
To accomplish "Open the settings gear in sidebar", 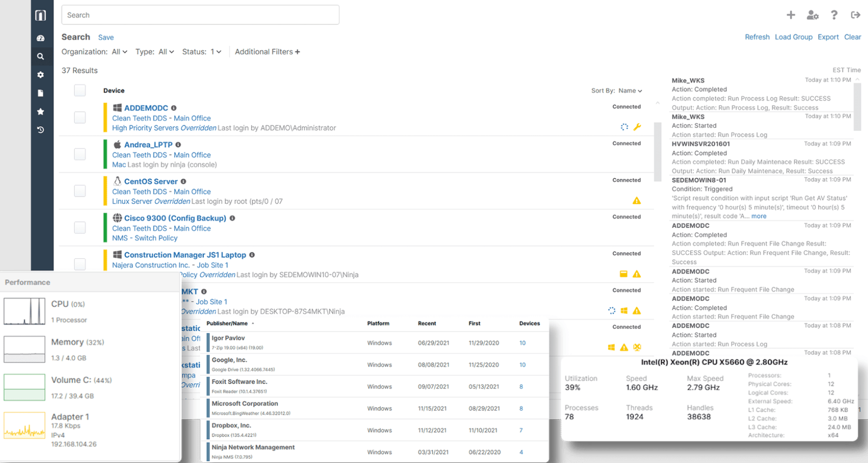I will click(x=40, y=75).
